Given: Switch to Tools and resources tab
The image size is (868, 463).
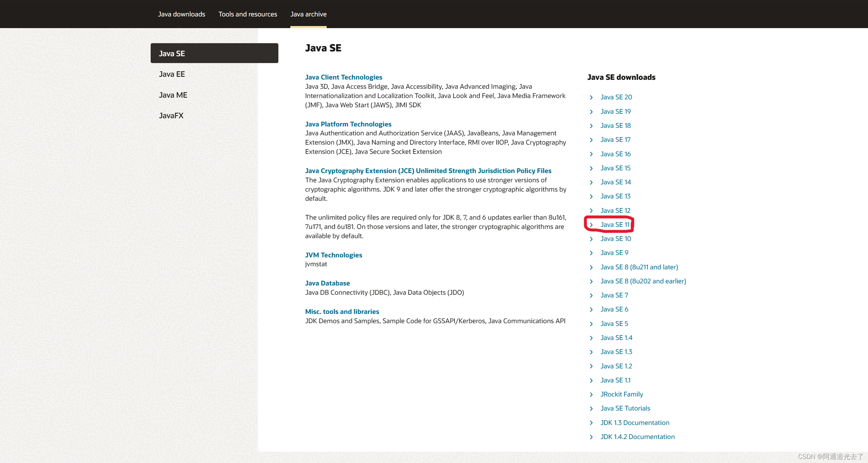Looking at the screenshot, I should click(248, 14).
